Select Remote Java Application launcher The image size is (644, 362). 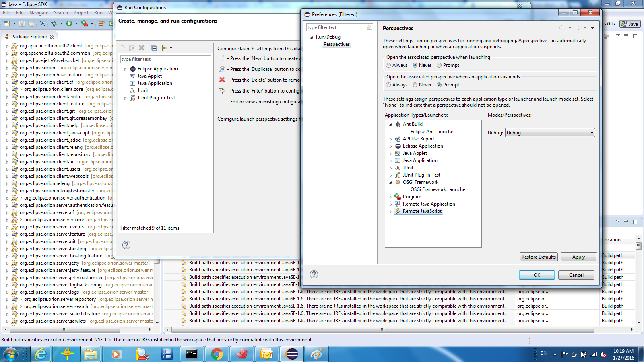coord(429,204)
